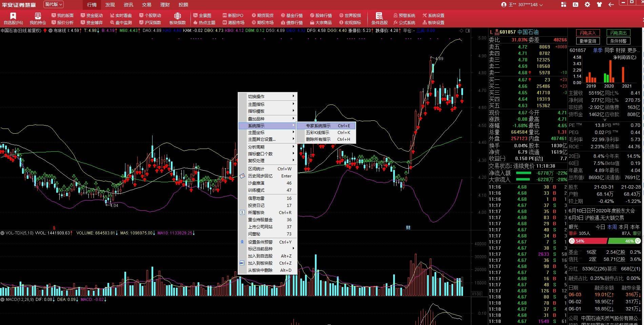Click the grid layout icon in title bar
Screen dimensions: 644x325
coord(564,4)
